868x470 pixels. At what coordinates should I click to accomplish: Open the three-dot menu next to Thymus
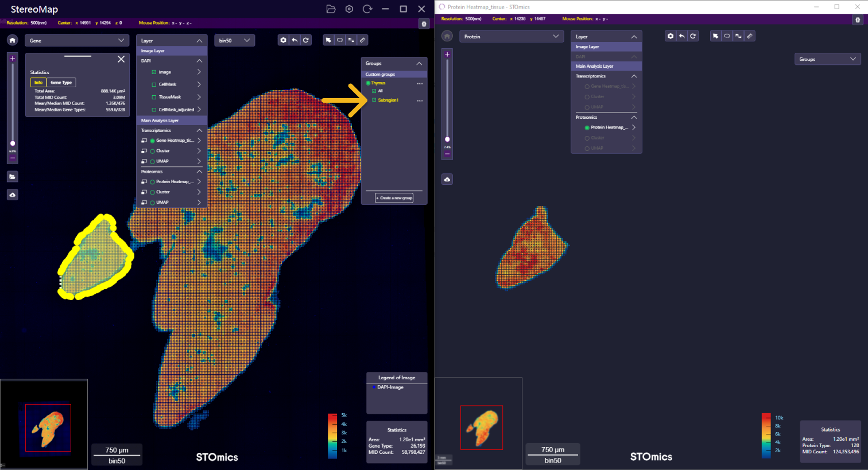click(x=420, y=84)
